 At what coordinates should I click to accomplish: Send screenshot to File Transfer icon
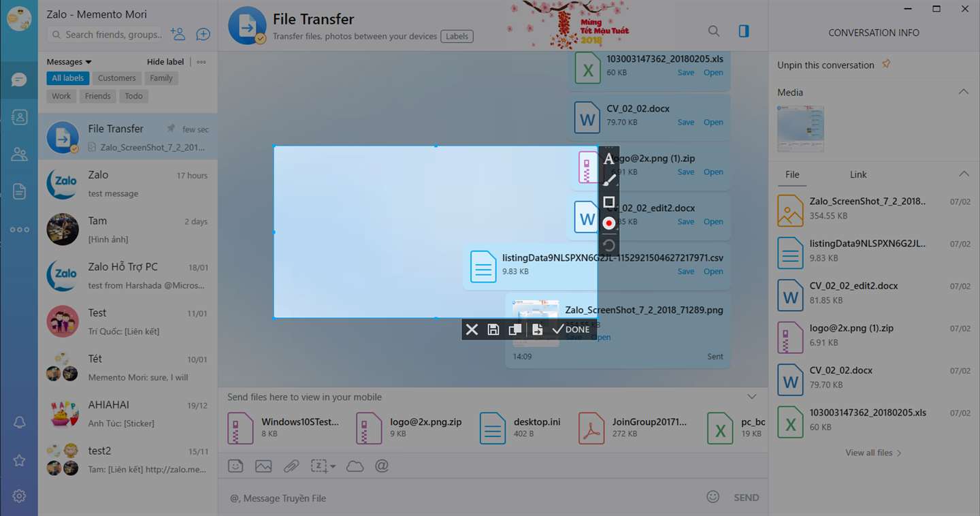(537, 329)
